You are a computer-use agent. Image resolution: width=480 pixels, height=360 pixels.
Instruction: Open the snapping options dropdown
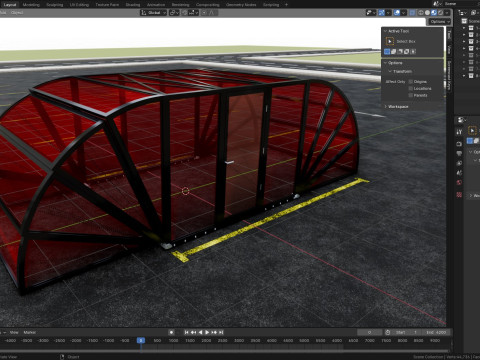coord(194,13)
